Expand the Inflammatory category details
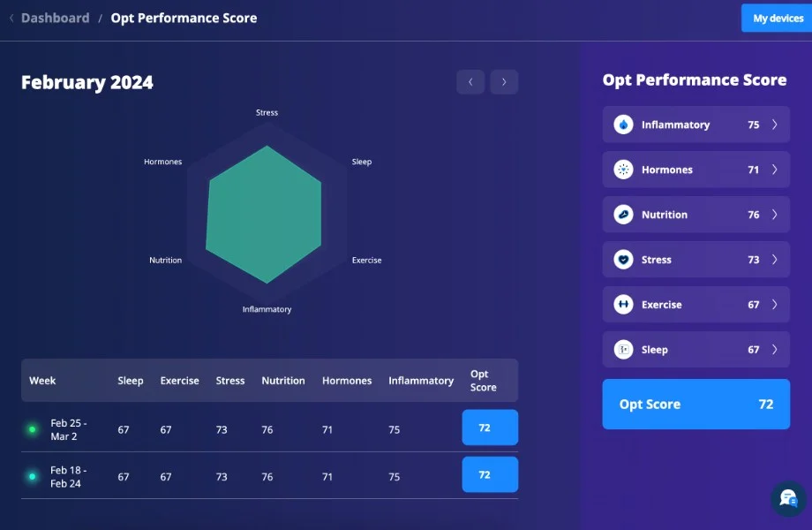 point(775,124)
